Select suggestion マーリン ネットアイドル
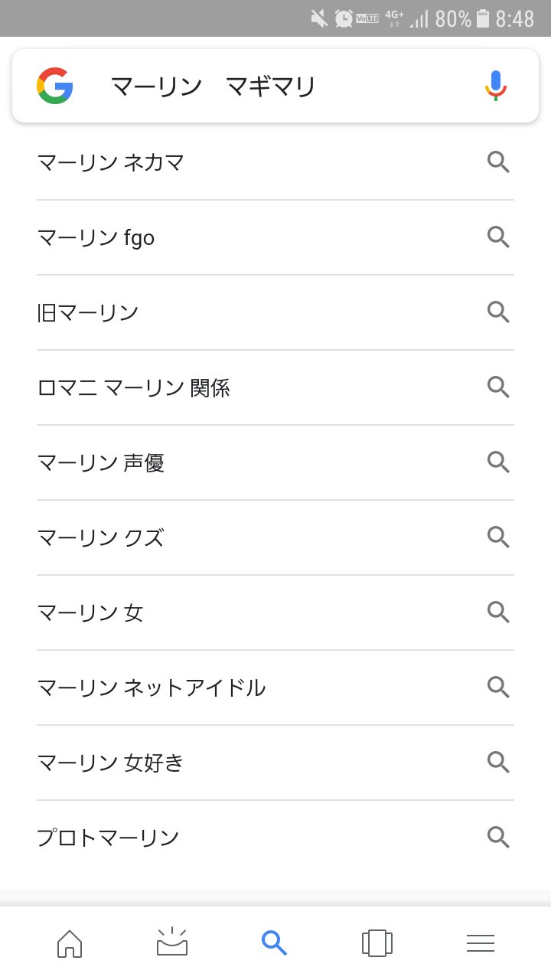551x980 pixels. (152, 688)
